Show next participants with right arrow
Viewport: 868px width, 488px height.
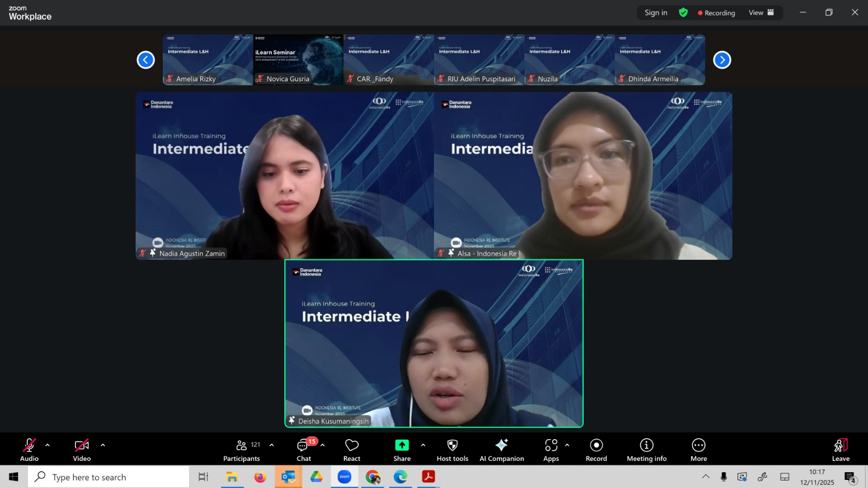(722, 60)
